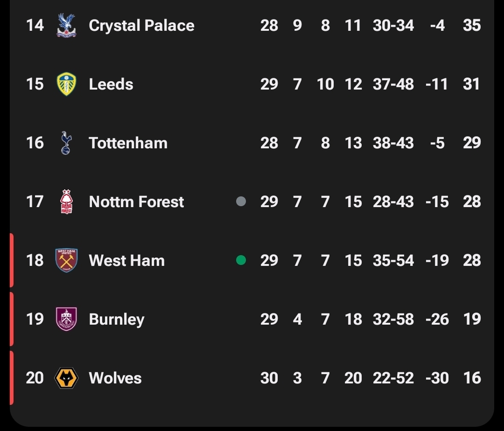Image resolution: width=504 pixels, height=431 pixels.
Task: Click the Burnley club crest
Action: click(66, 319)
